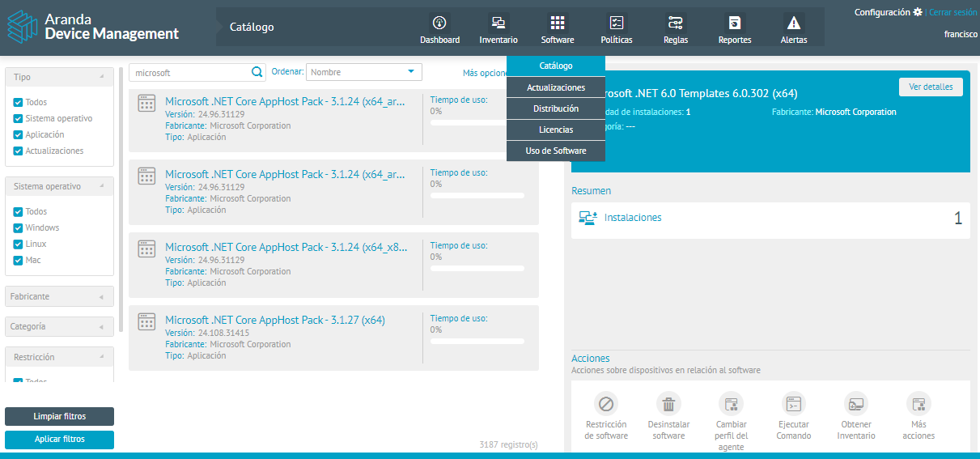Click the search magnifier icon
The width and height of the screenshot is (980, 459).
[257, 72]
